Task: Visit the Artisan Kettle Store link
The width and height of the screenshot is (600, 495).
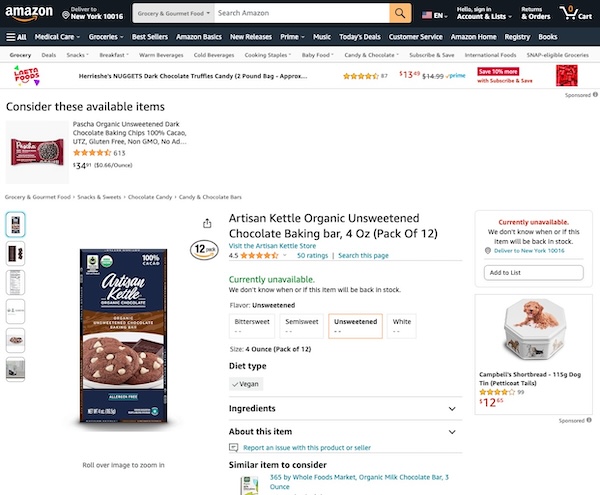Action: coord(272,245)
